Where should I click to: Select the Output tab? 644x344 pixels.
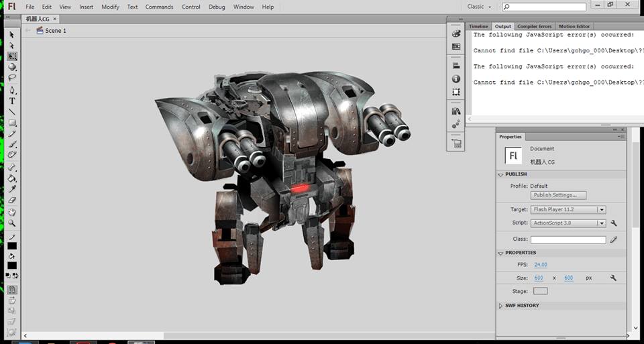(502, 26)
